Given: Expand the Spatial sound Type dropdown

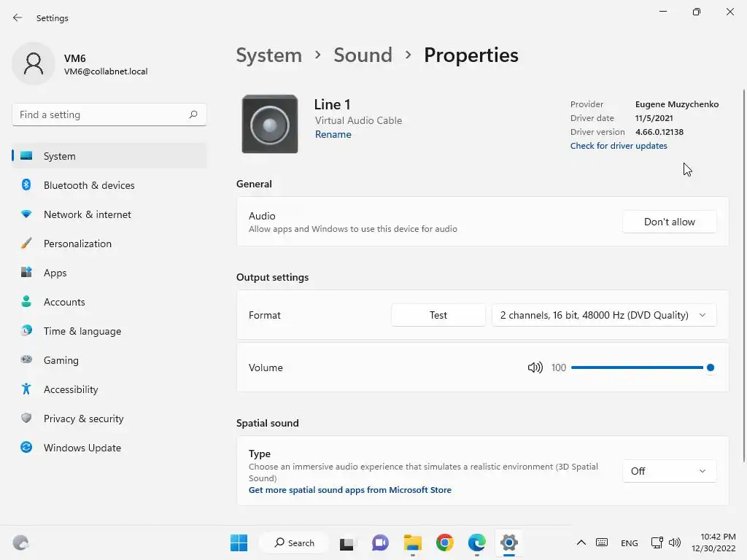Looking at the screenshot, I should 669,471.
